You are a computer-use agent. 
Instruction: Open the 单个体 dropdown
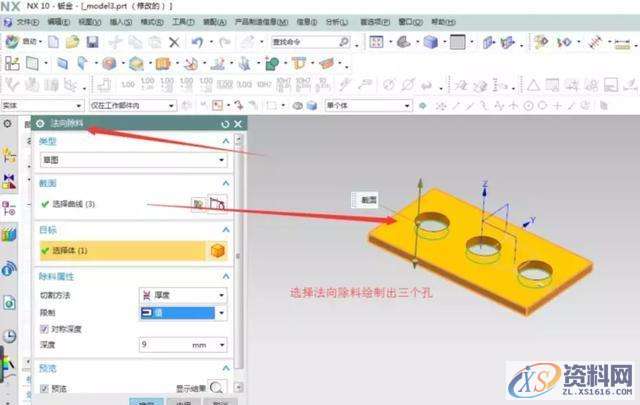pos(369,106)
